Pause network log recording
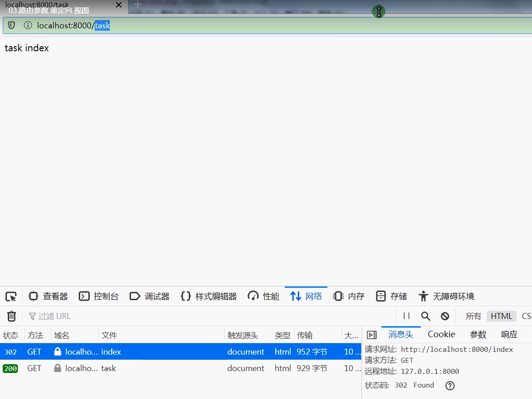 pyautogui.click(x=407, y=316)
